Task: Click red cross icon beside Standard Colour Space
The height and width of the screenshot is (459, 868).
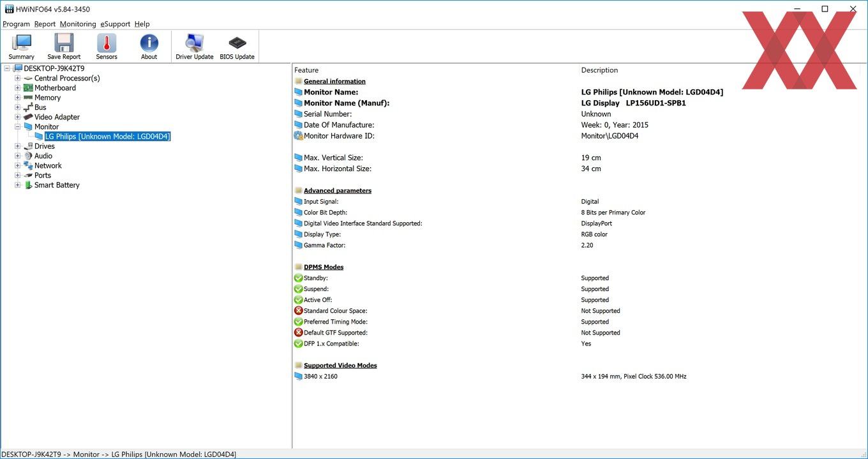Action: 298,311
